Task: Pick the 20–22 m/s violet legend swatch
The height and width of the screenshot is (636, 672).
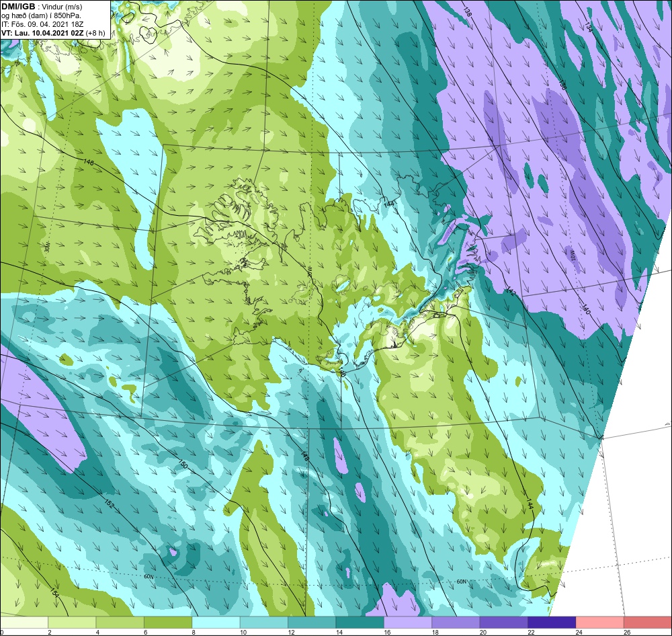Action: pos(504,622)
